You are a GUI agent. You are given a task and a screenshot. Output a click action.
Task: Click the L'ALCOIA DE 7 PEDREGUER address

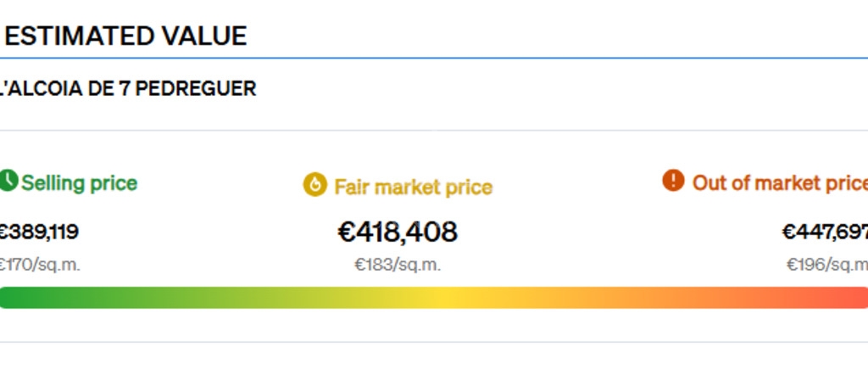[x=128, y=88]
